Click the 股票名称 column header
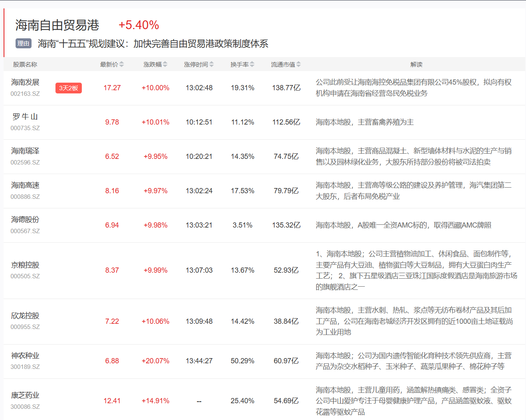526x420 pixels. pyautogui.click(x=25, y=64)
